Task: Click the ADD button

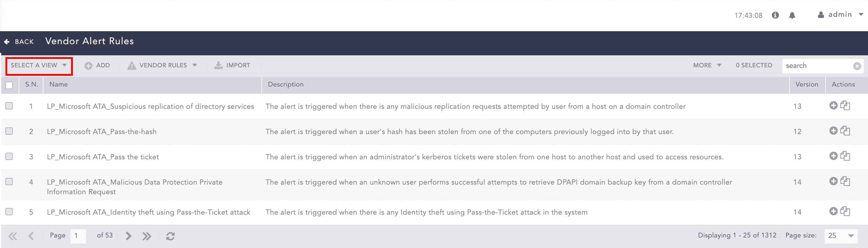Action: (97, 65)
